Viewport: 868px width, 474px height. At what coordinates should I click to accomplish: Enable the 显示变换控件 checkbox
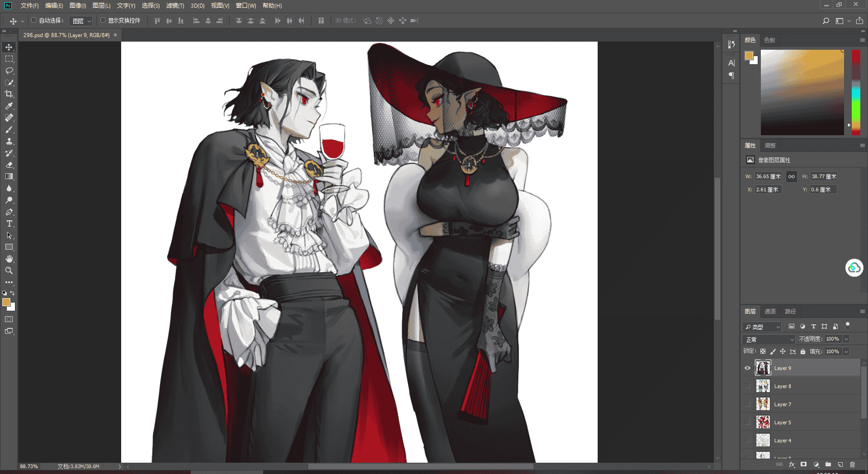pyautogui.click(x=103, y=20)
